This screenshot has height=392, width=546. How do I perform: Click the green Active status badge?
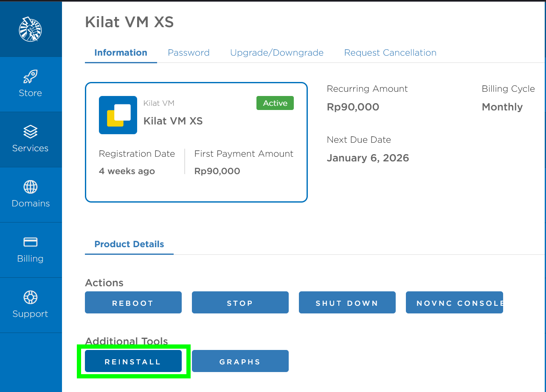click(275, 103)
